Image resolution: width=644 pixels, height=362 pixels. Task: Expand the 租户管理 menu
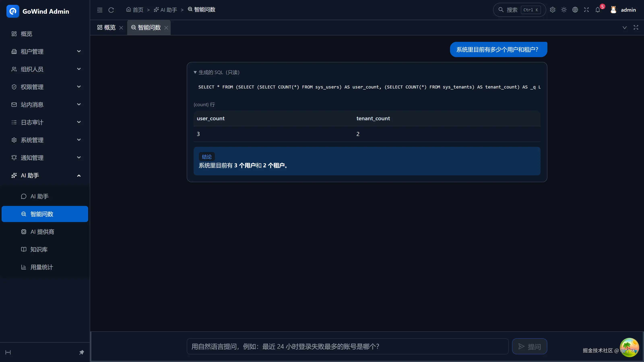(x=45, y=51)
